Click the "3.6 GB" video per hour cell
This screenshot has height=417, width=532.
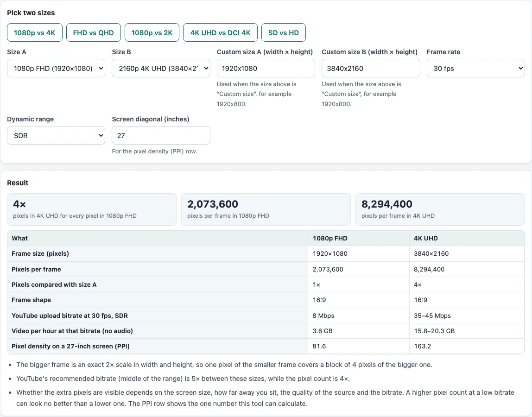click(x=359, y=331)
